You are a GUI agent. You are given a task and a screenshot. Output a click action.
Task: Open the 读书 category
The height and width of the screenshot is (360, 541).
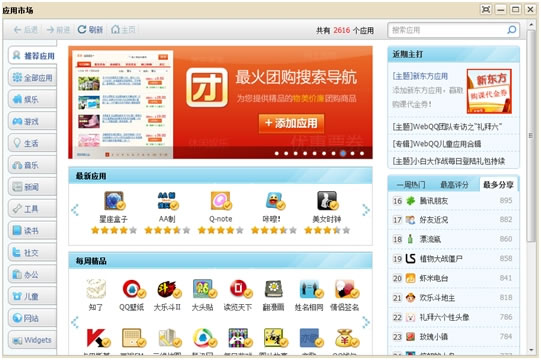[32, 230]
